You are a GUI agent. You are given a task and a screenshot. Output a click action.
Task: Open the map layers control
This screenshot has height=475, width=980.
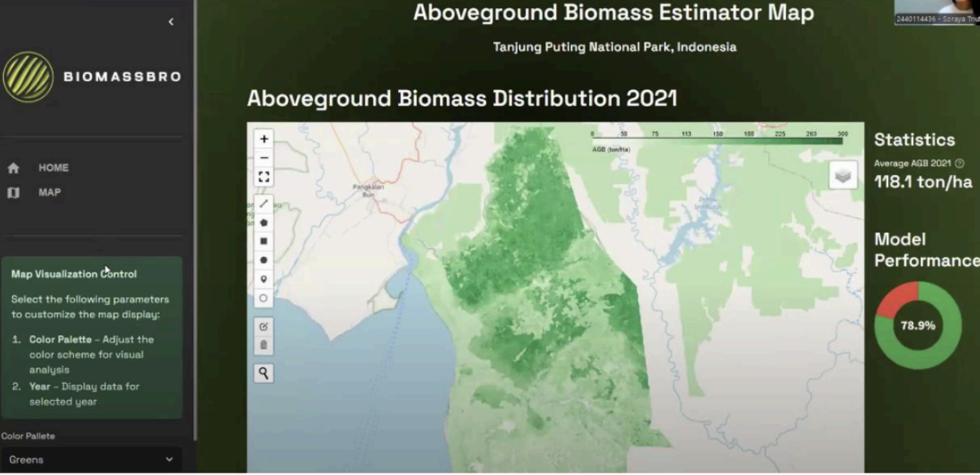843,175
